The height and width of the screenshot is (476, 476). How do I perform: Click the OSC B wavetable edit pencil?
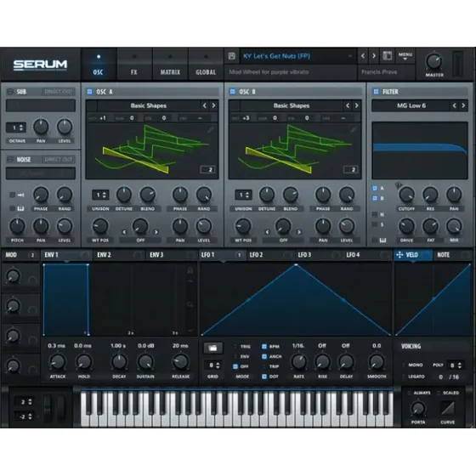[353, 129]
